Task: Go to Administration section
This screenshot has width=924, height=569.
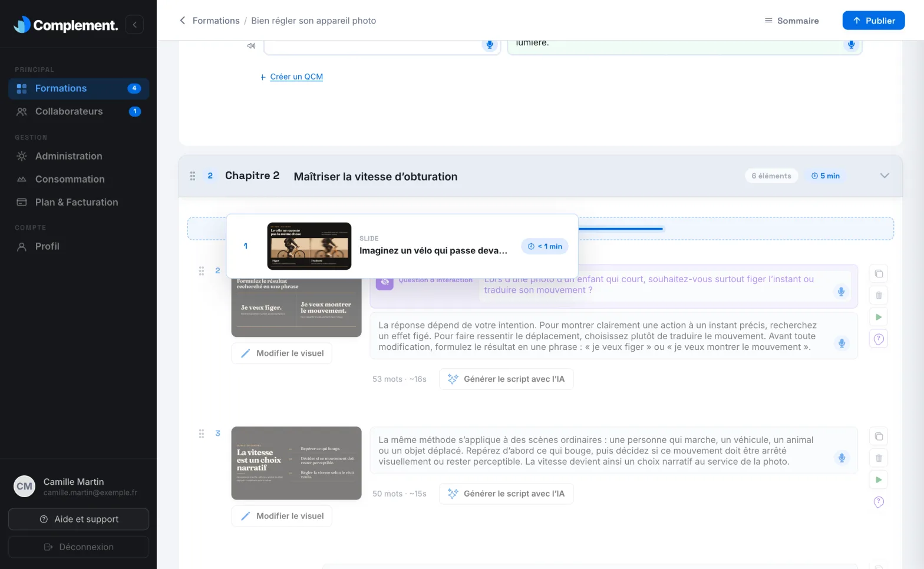Action: coord(78,156)
